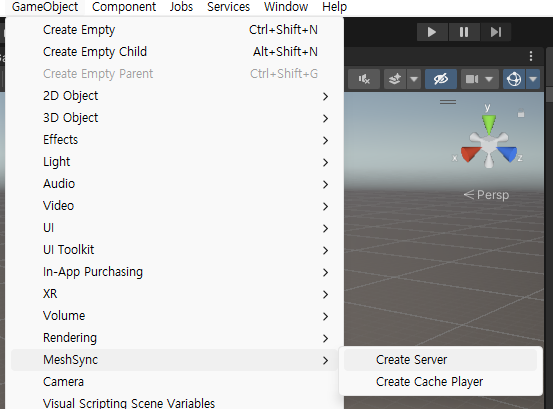553x409 pixels.
Task: Open the Gizmos dropdown arrow
Action: coord(533,79)
